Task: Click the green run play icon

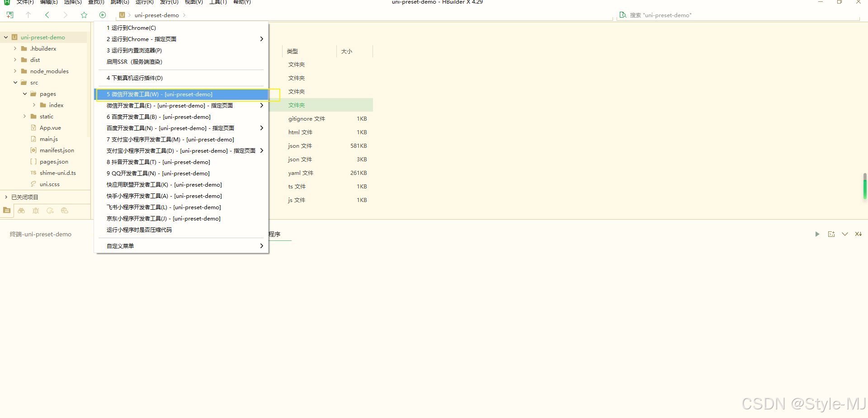Action: pyautogui.click(x=103, y=15)
